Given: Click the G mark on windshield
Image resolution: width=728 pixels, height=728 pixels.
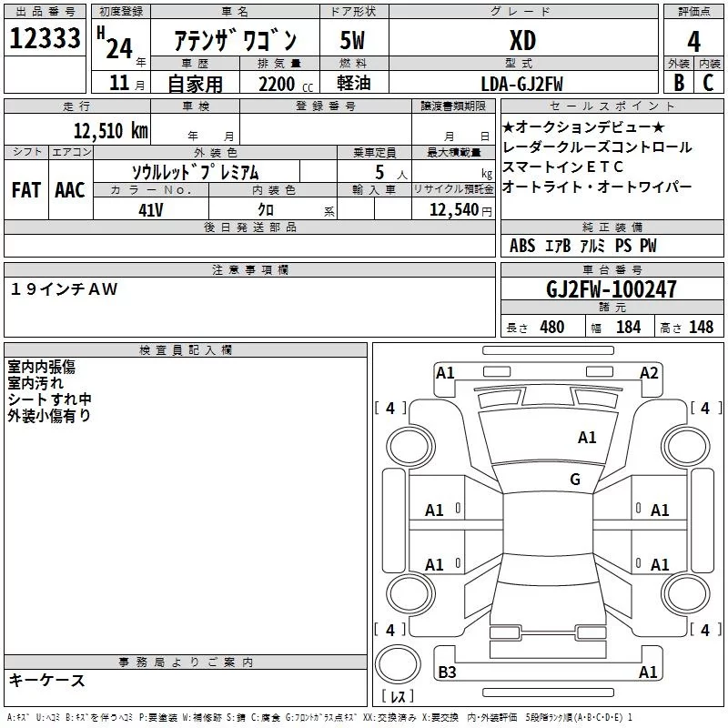Looking at the screenshot, I should click(x=575, y=479).
